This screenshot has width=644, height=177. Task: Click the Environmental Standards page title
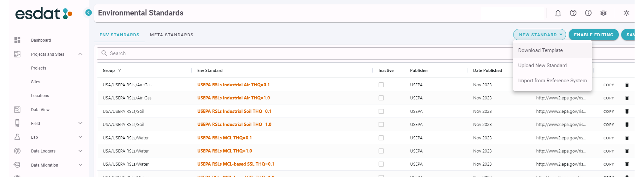[x=141, y=13]
